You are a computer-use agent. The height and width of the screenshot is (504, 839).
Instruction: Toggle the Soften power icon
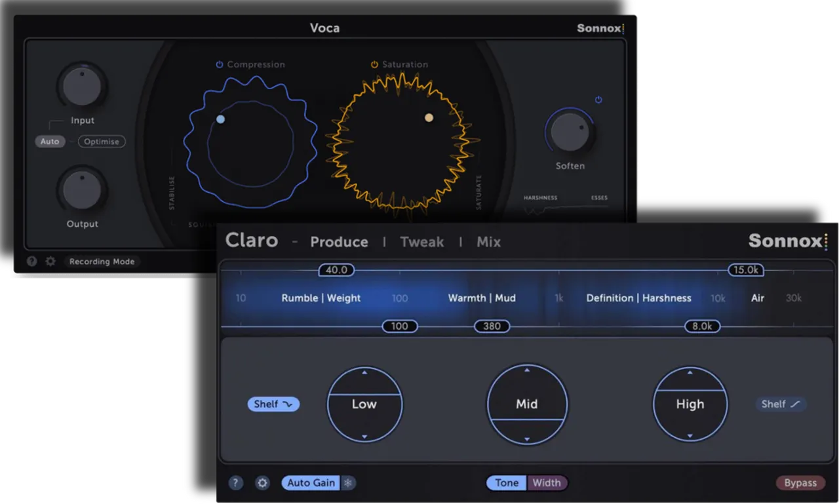(x=598, y=100)
